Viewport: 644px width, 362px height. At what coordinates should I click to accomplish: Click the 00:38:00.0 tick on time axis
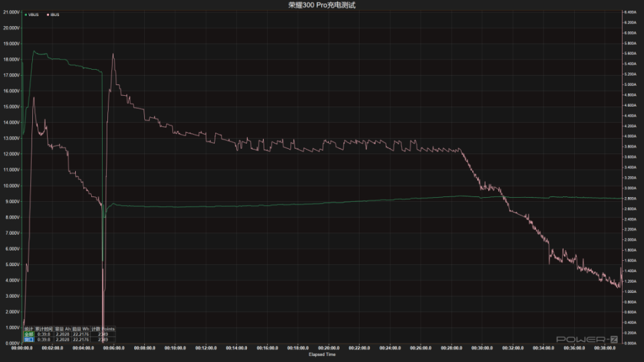point(604,348)
